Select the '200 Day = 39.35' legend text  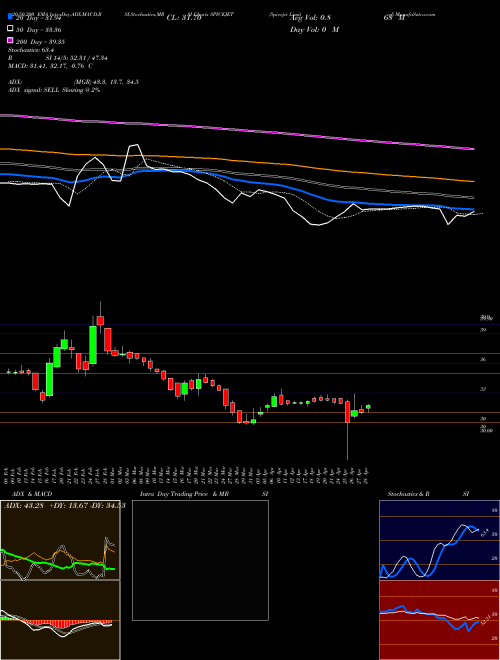40,42
